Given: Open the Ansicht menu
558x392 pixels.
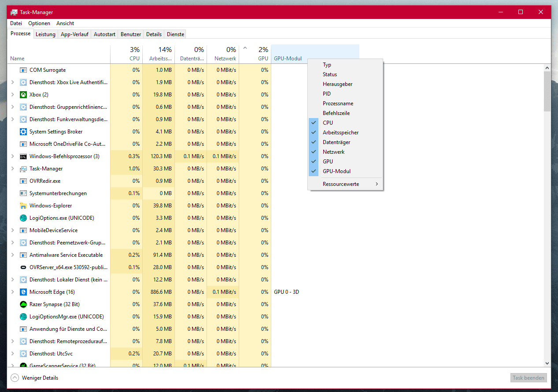Looking at the screenshot, I should pos(65,23).
